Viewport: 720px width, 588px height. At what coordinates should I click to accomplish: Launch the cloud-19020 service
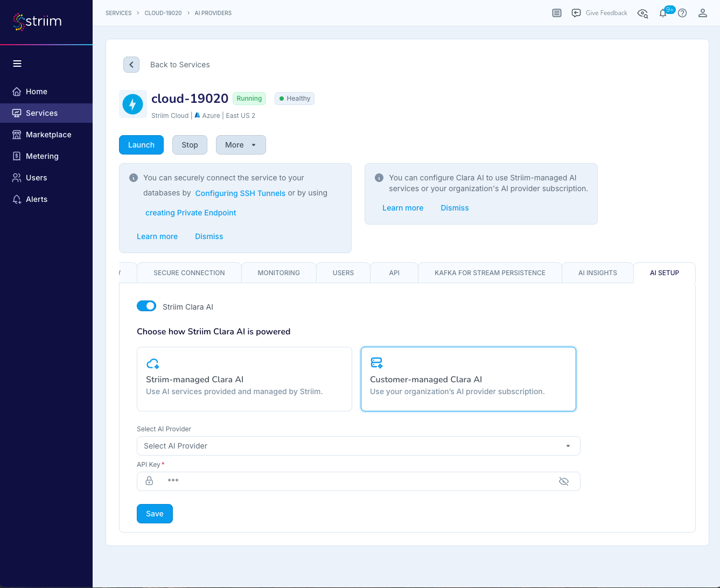[141, 145]
